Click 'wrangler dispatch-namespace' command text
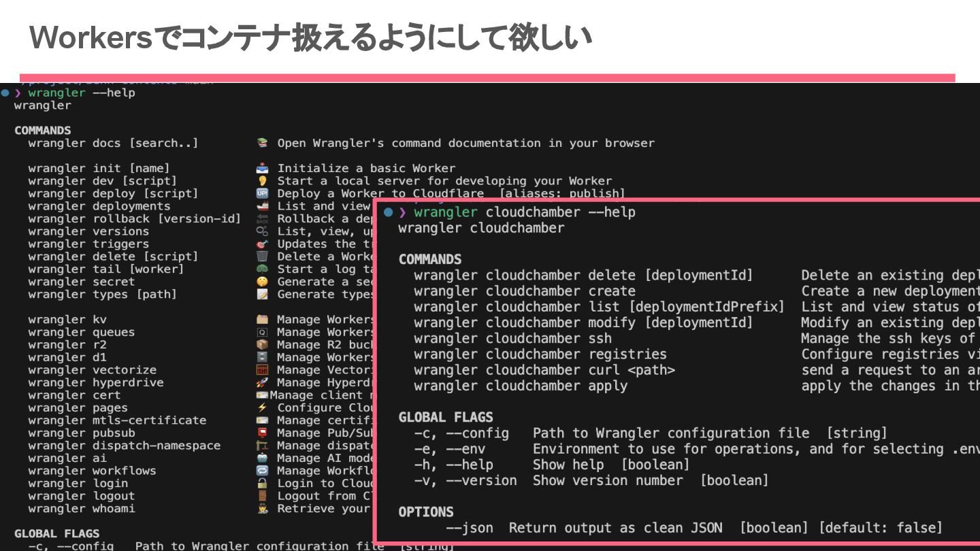The width and height of the screenshot is (980, 551). tap(124, 446)
